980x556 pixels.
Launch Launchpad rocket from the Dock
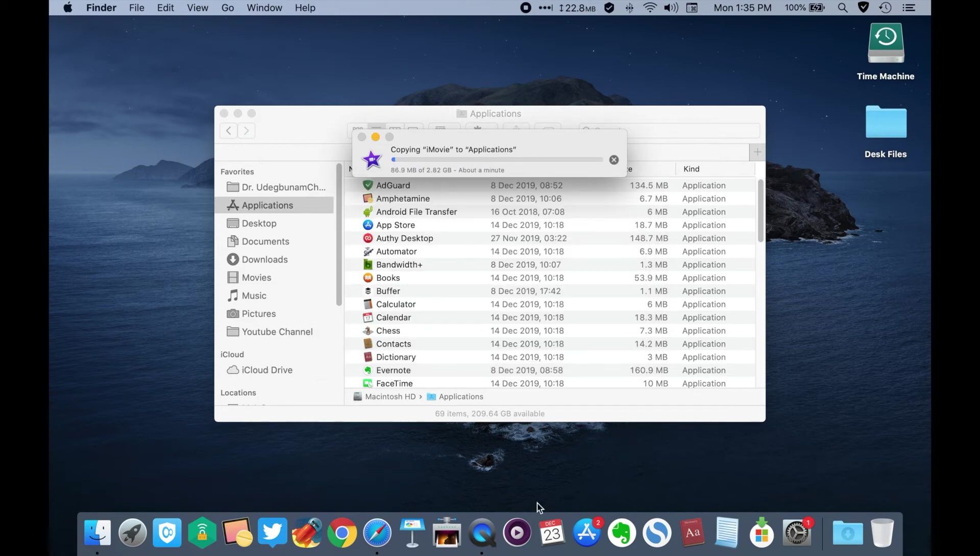(132, 533)
